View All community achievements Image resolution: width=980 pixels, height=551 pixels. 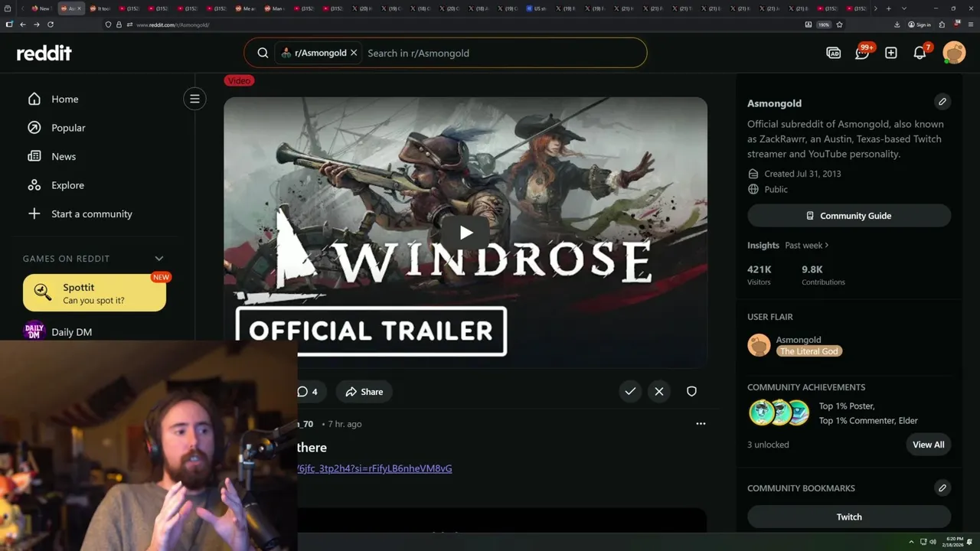tap(928, 445)
